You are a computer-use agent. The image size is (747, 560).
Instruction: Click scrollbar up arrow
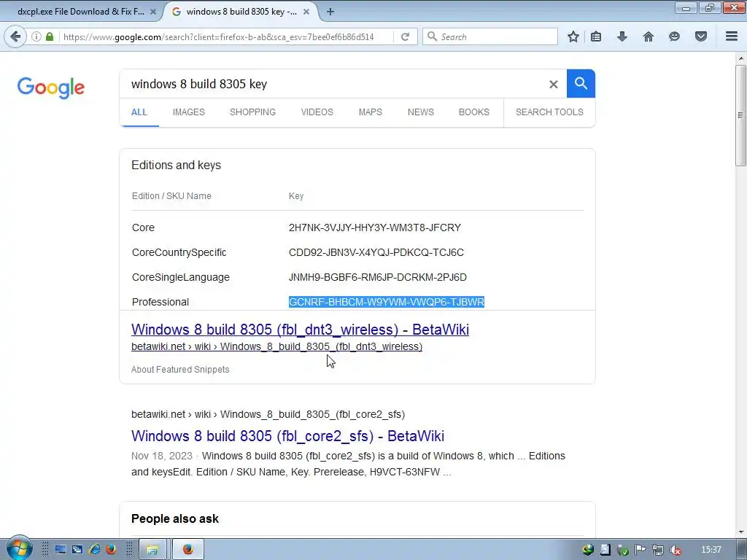pos(740,58)
